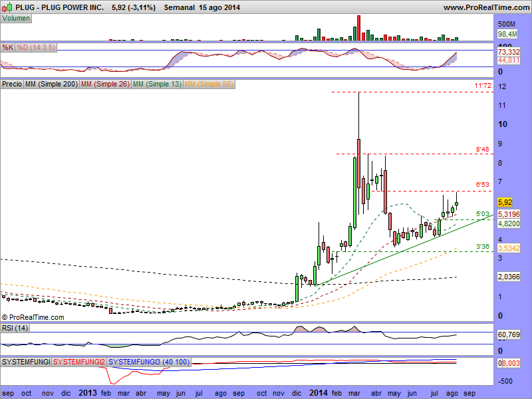The height and width of the screenshot is (399, 532).
Task: Open the www.ProRealTime.com link
Action: [x=486, y=7]
